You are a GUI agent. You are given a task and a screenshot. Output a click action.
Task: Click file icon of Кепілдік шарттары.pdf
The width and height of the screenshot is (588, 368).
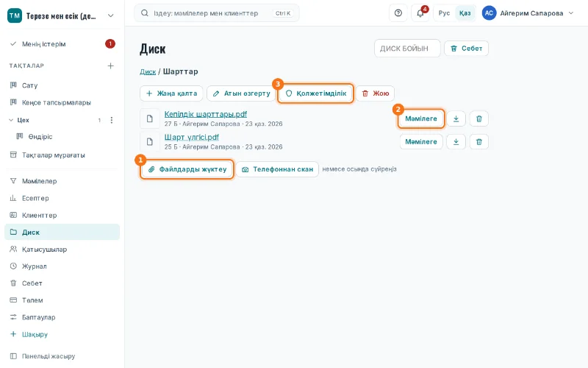(150, 118)
